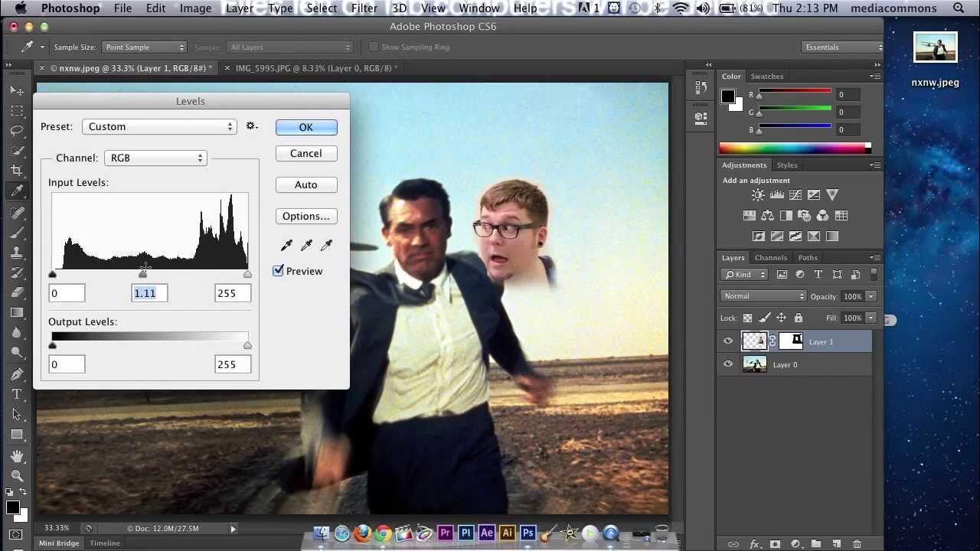
Task: Toggle lock position
Action: [x=782, y=318]
